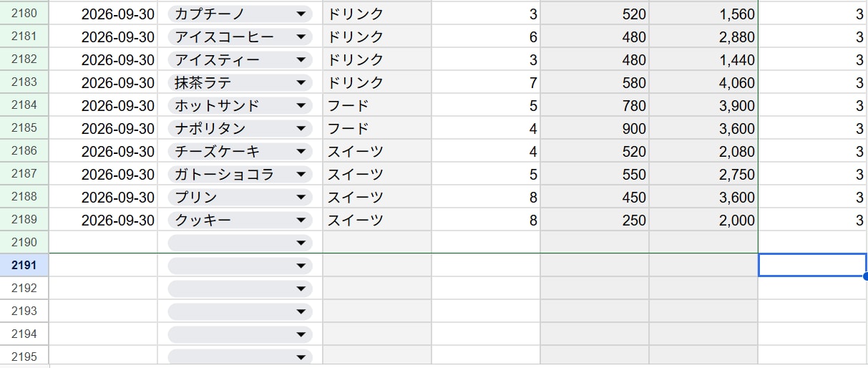Select row header 2185
Image resolution: width=868 pixels, height=368 pixels.
tap(24, 128)
